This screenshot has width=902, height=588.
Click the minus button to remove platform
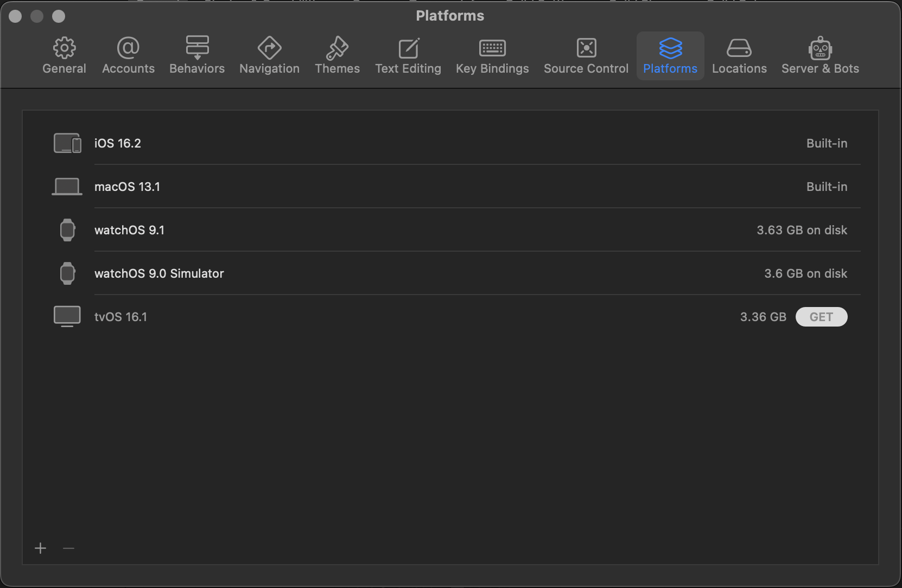coord(68,548)
